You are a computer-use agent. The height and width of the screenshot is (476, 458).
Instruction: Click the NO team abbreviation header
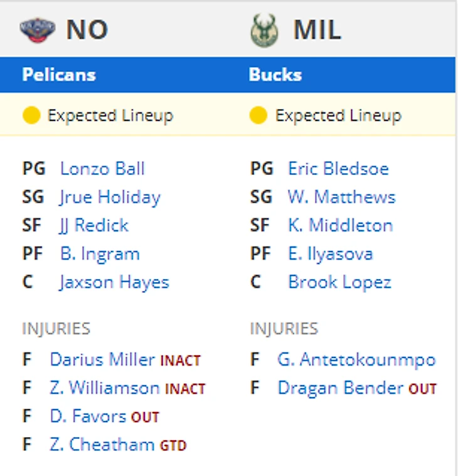(87, 30)
